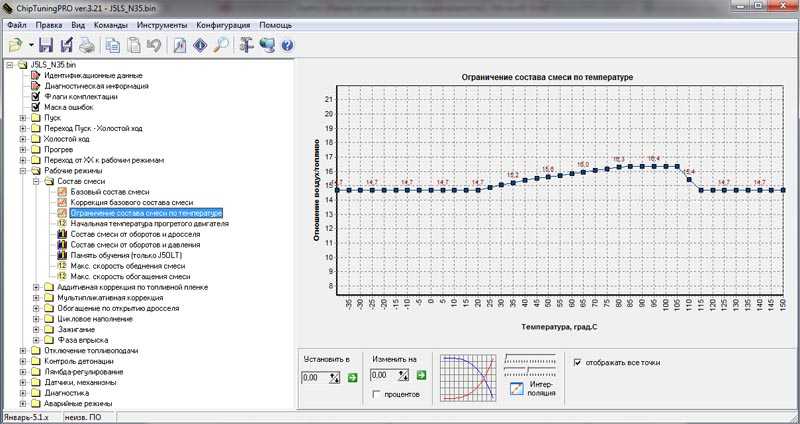Expand the 'Холостой ход' folder
The height and width of the screenshot is (424, 800).
pos(23,139)
